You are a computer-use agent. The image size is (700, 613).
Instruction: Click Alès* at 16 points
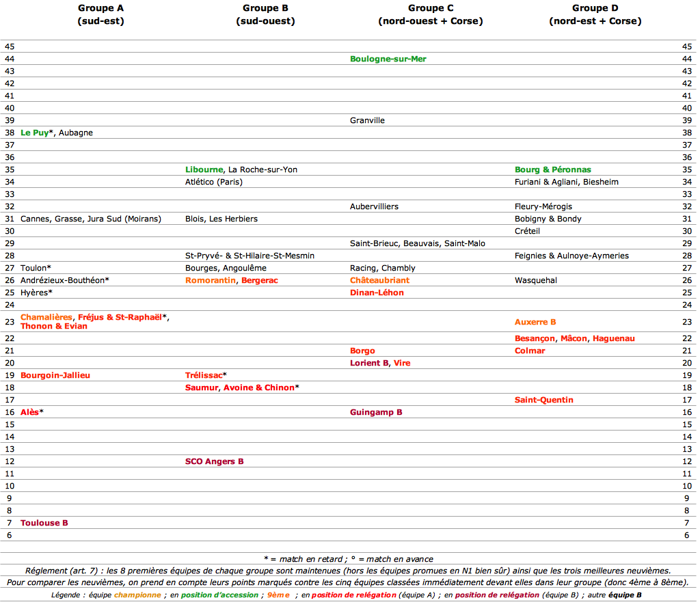point(31,412)
